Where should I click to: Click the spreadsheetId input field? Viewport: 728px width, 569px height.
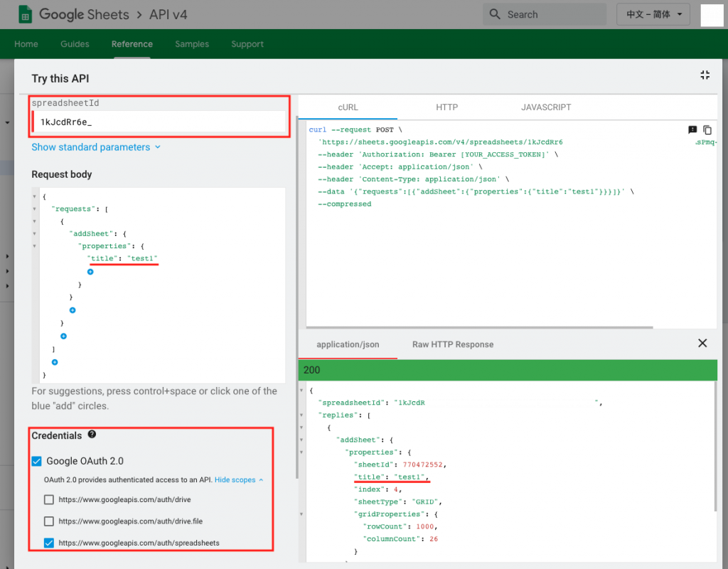click(x=159, y=122)
